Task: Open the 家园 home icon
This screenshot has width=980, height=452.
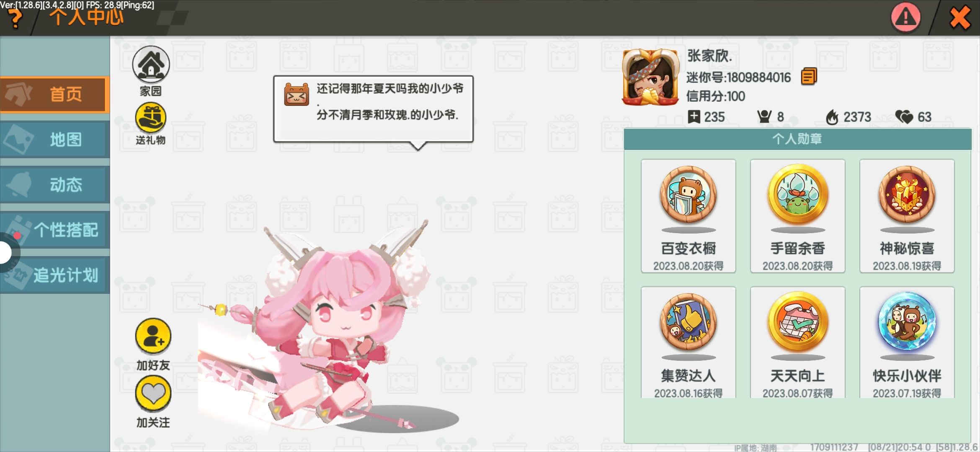Action: click(151, 64)
